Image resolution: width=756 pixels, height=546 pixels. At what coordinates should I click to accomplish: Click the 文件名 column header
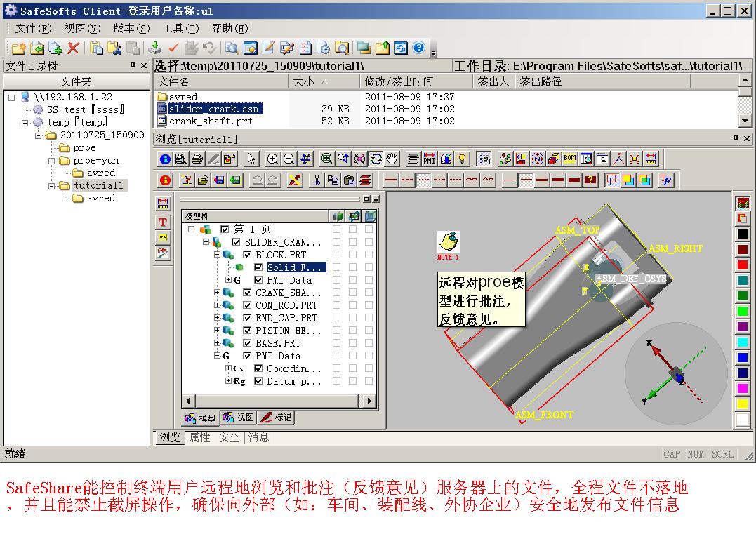tap(221, 81)
